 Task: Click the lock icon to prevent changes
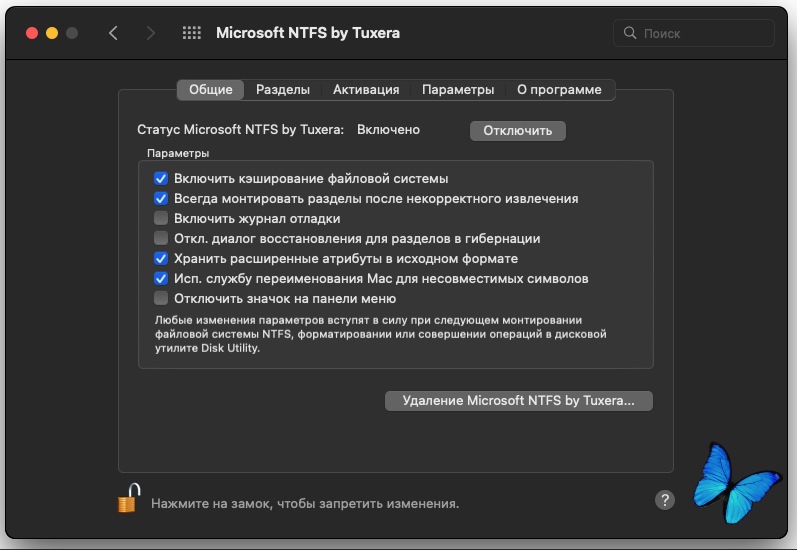coord(126,498)
